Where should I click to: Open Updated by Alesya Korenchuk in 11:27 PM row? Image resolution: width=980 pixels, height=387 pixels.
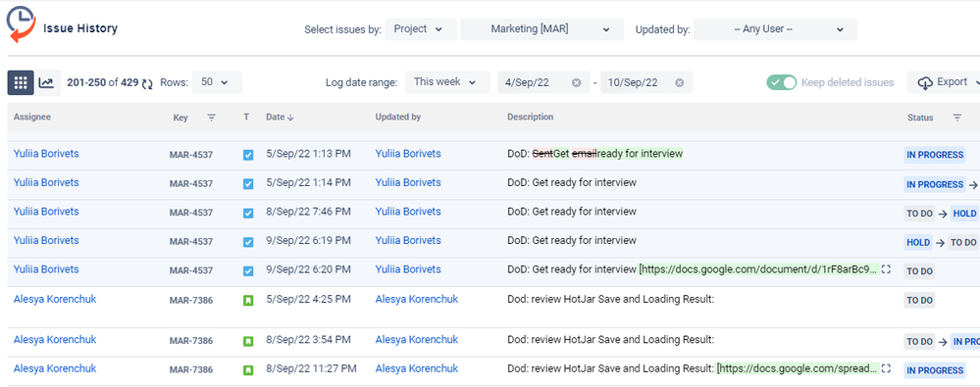pos(417,369)
